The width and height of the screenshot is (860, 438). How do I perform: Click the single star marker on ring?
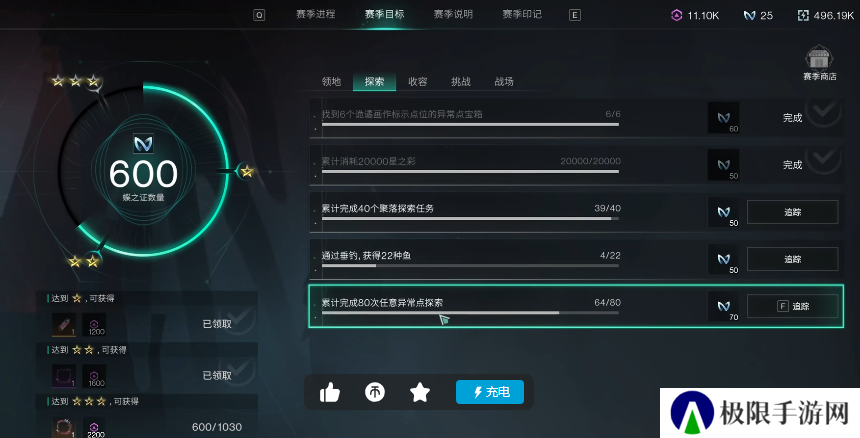pyautogui.click(x=247, y=172)
